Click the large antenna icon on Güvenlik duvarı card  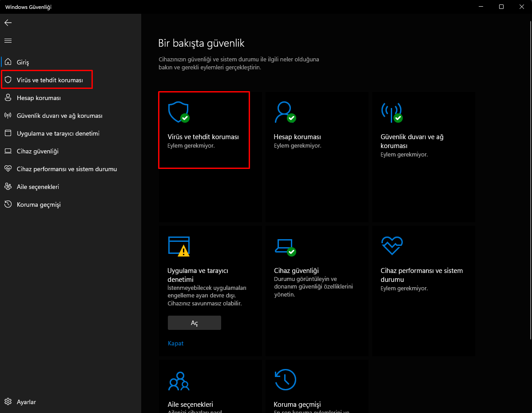click(x=392, y=112)
